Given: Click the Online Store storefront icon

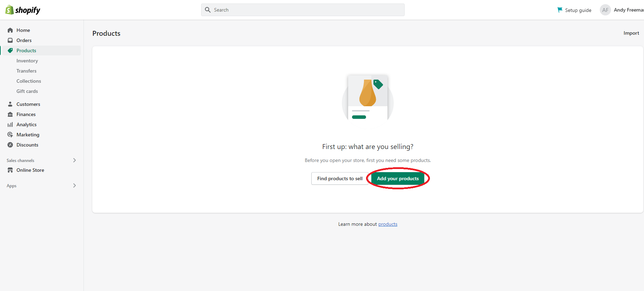Looking at the screenshot, I should click(x=10, y=170).
